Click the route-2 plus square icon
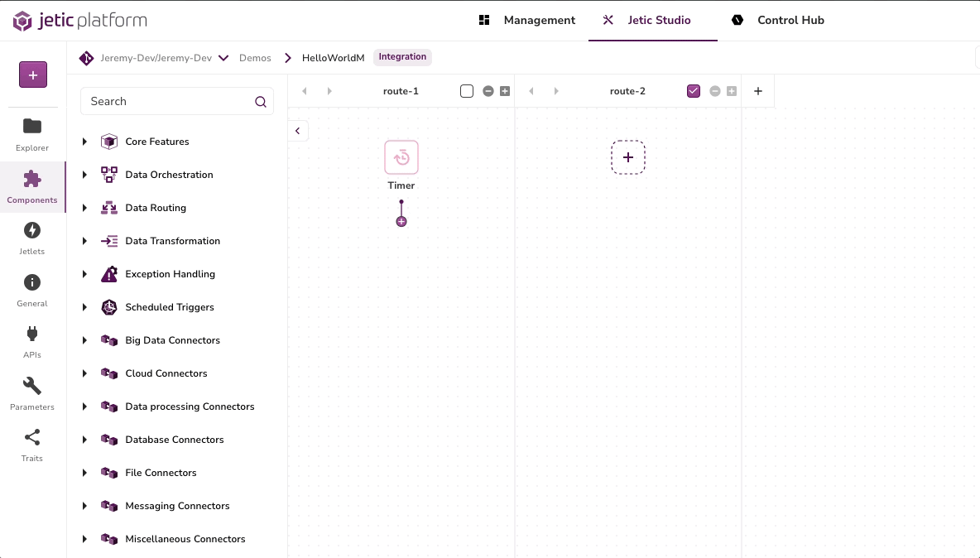The height and width of the screenshot is (558, 980). point(732,91)
